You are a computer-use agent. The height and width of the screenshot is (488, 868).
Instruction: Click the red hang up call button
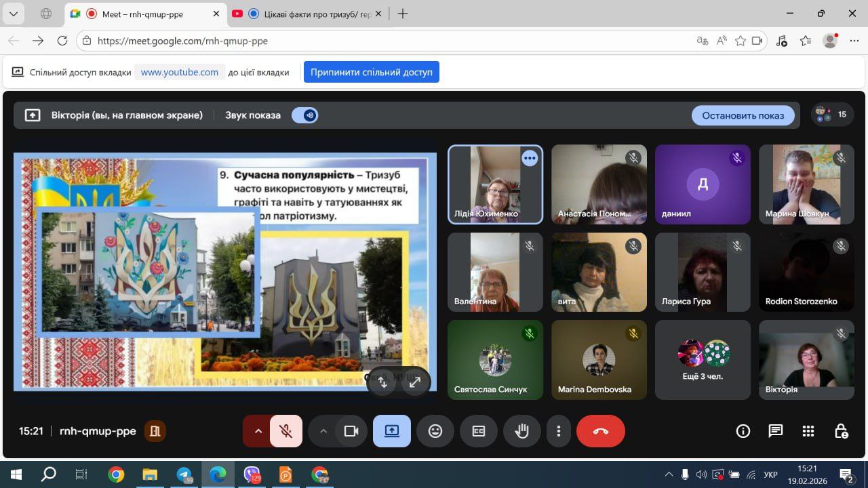(600, 431)
